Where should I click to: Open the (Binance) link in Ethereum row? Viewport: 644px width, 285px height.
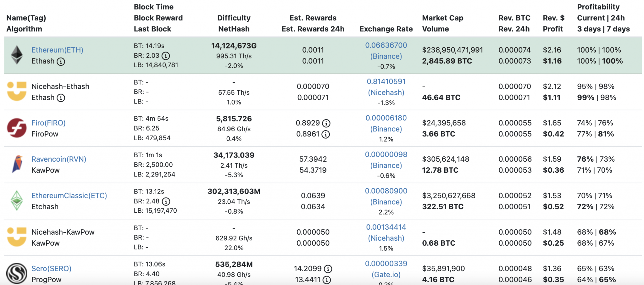pos(386,56)
